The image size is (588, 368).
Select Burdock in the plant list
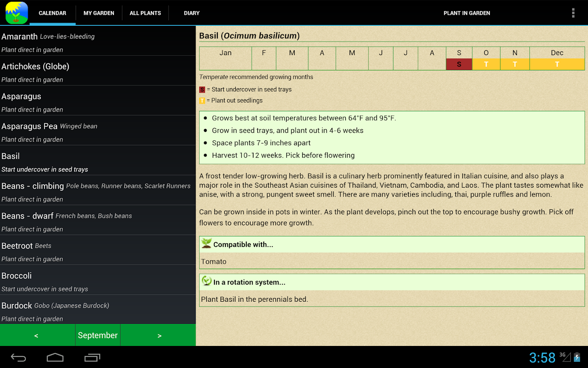[98, 309]
